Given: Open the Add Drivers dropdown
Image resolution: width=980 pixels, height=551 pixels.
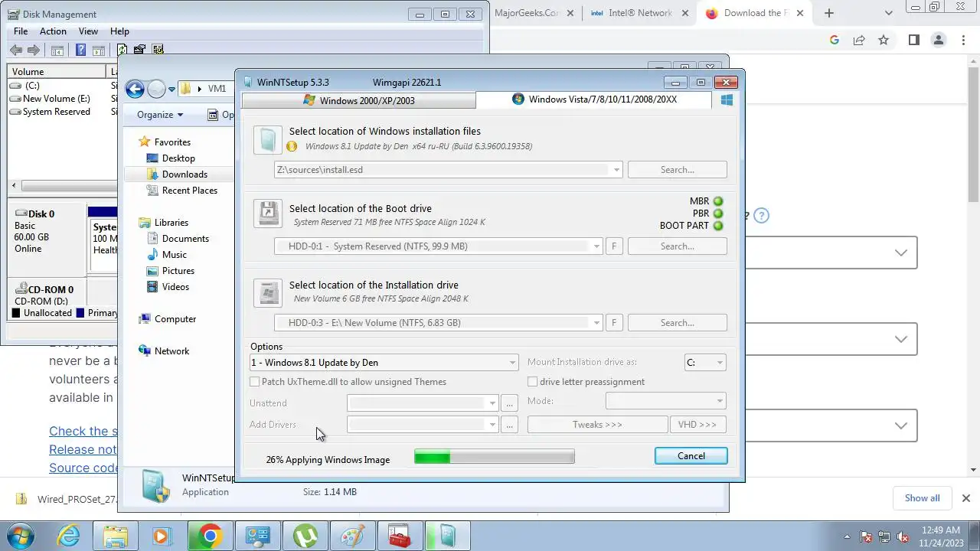Looking at the screenshot, I should 492,425.
